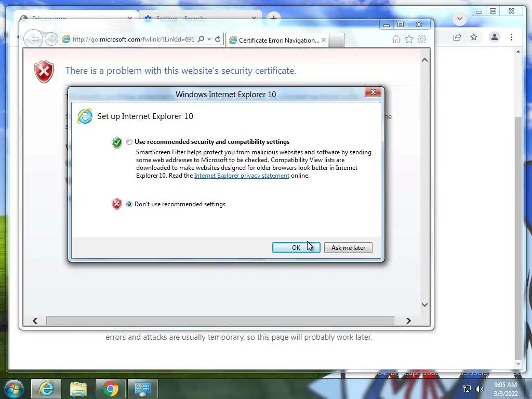Click the Control Panel taskbar icon
Viewport: 532px width, 399px height.
(x=143, y=389)
